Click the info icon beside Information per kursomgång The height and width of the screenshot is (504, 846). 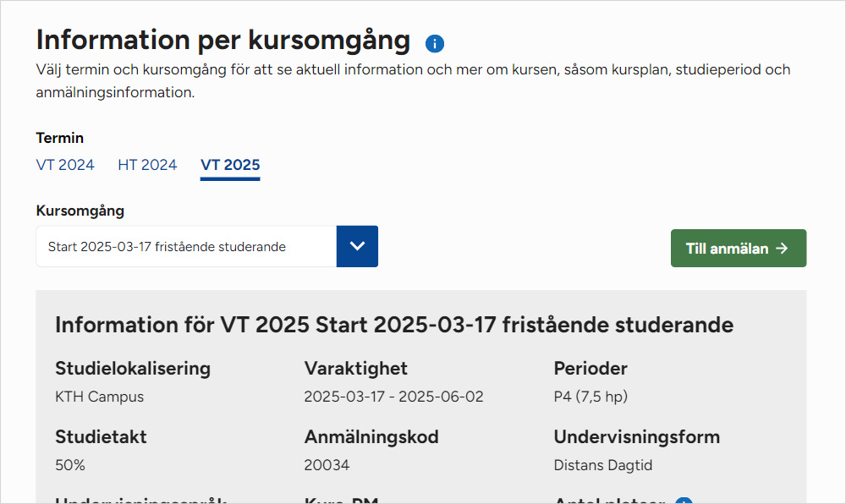435,44
